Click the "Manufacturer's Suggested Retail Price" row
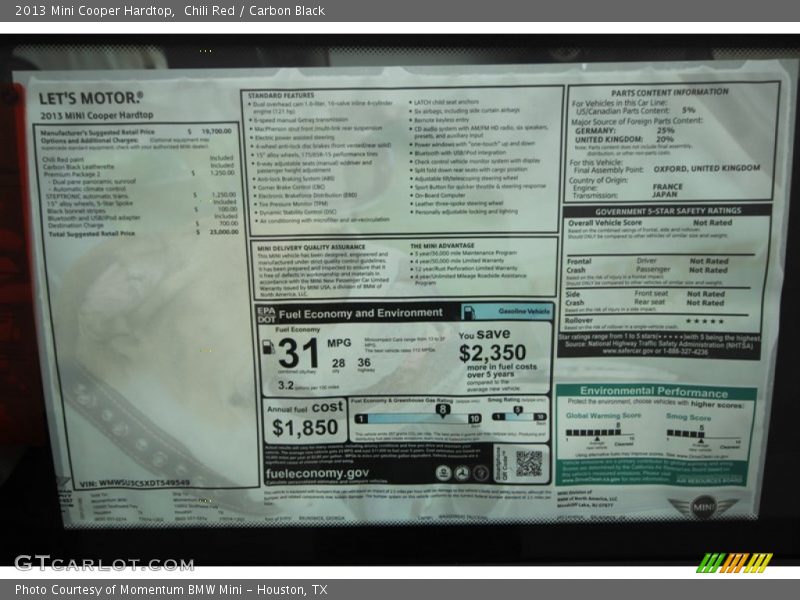Screen dimensions: 800x600 point(136,132)
